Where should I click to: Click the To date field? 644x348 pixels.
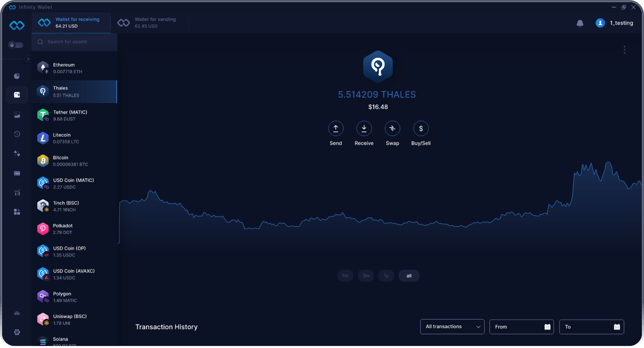(591, 326)
